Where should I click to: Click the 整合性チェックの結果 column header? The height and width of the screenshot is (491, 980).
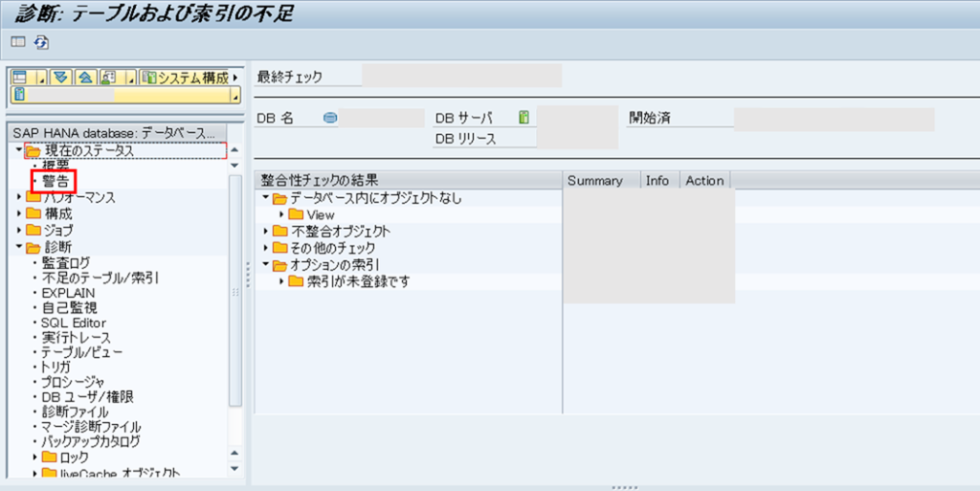click(x=409, y=181)
